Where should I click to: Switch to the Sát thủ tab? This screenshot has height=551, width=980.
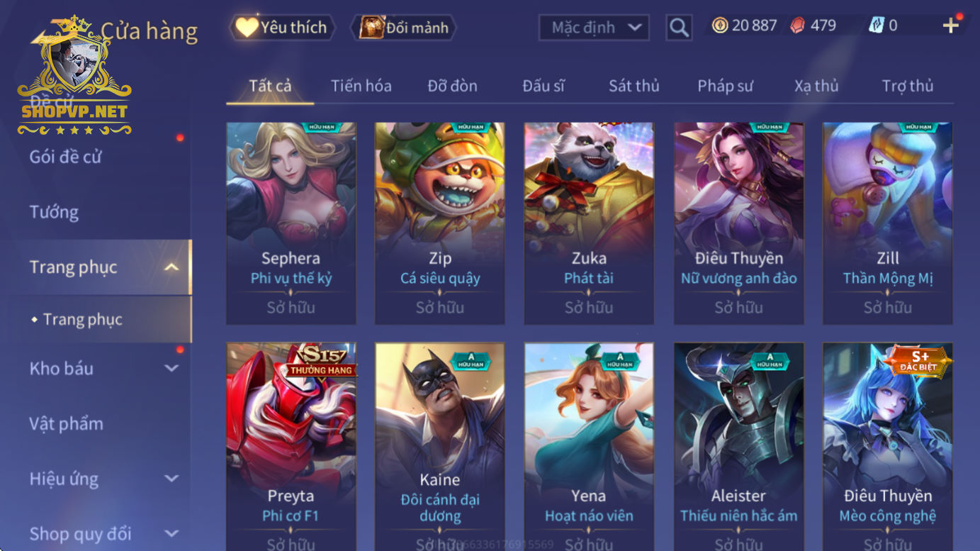click(633, 86)
